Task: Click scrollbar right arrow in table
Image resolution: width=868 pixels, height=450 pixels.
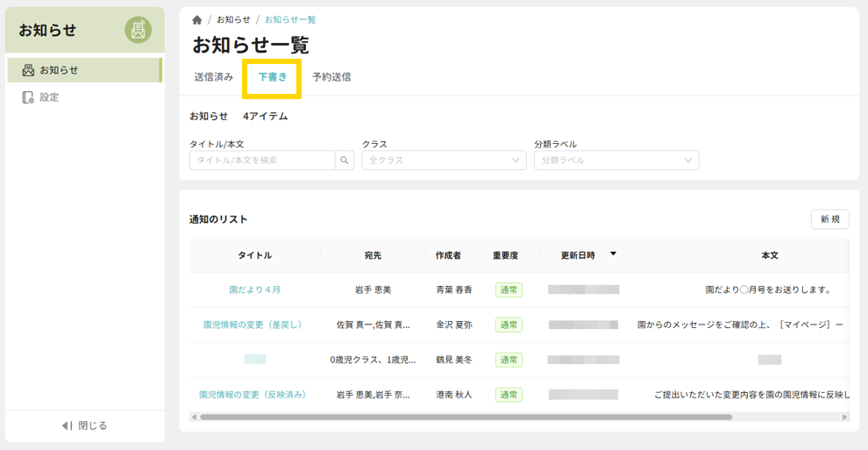Action: click(x=844, y=418)
